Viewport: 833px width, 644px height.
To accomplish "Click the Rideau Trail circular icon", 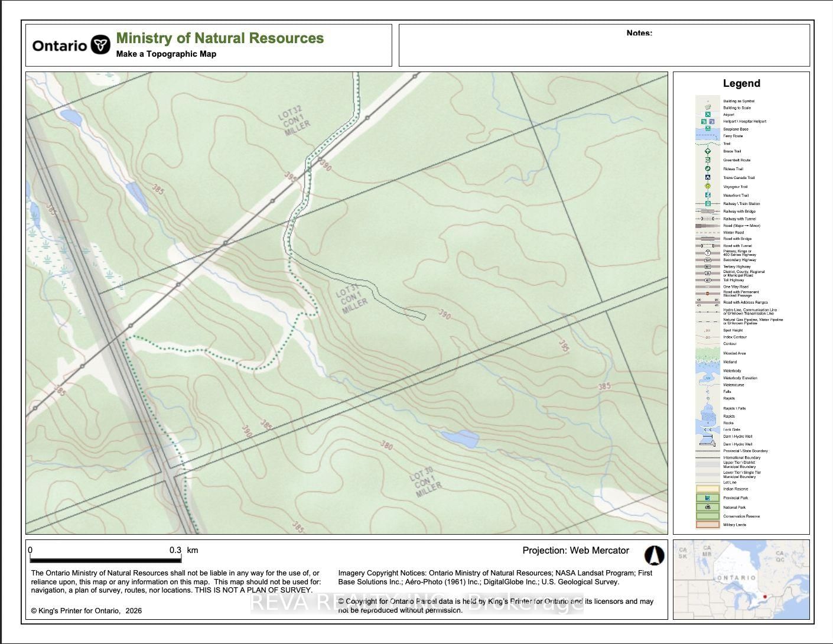I will (708, 168).
